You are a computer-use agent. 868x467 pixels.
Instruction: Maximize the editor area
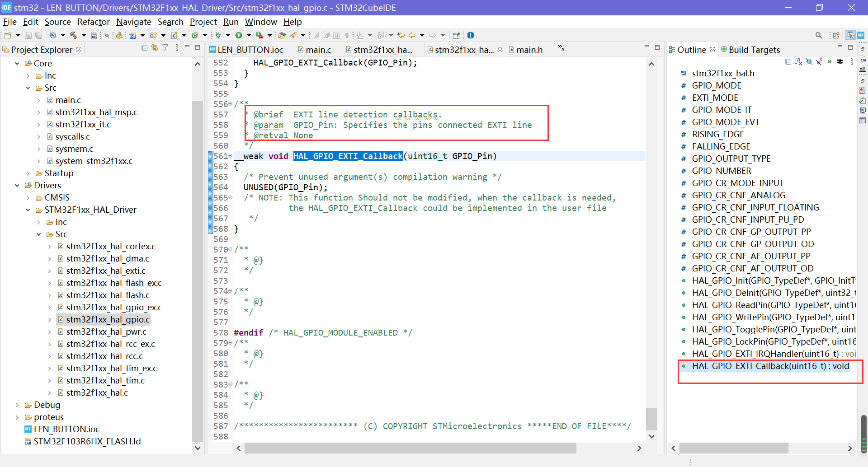click(x=657, y=47)
